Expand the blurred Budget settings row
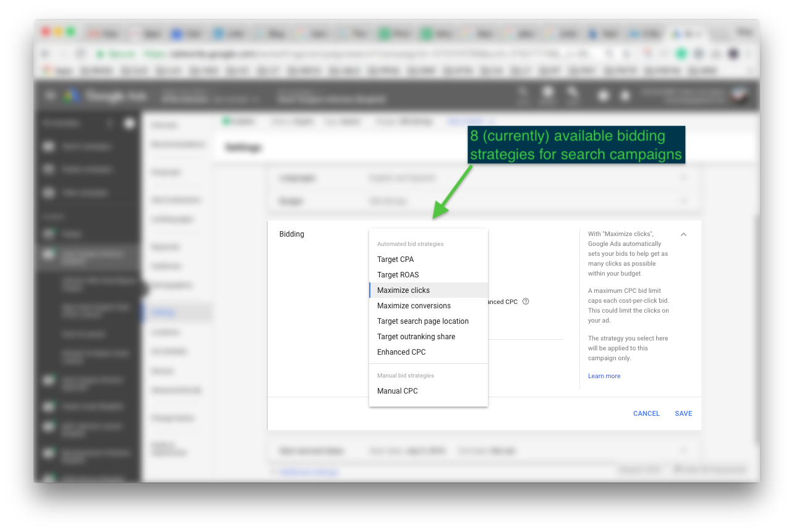The image size is (794, 532). pyautogui.click(x=484, y=201)
